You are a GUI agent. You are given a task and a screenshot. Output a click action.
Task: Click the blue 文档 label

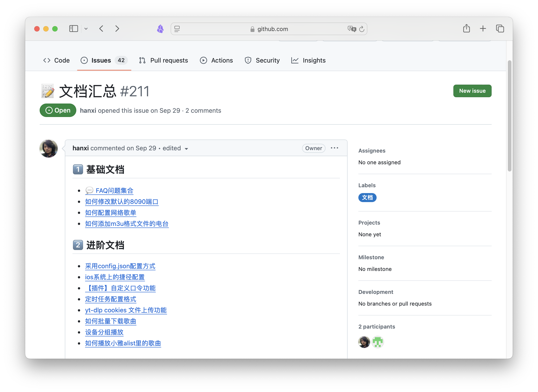(x=367, y=197)
